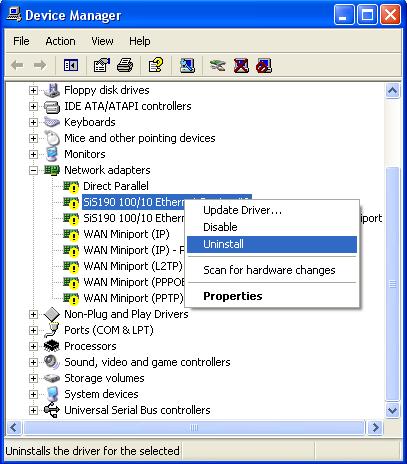Open the Action menu
Screen dimensions: 407x464
point(60,41)
